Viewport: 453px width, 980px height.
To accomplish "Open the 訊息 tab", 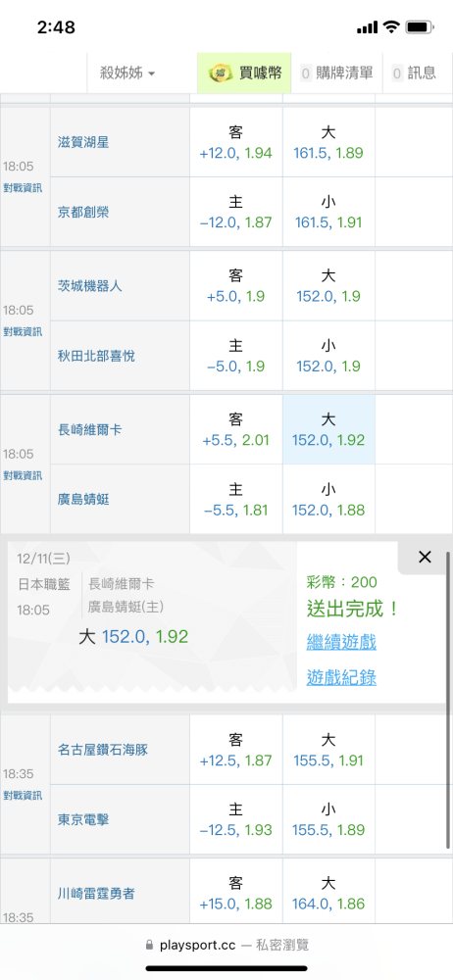I will (414, 73).
